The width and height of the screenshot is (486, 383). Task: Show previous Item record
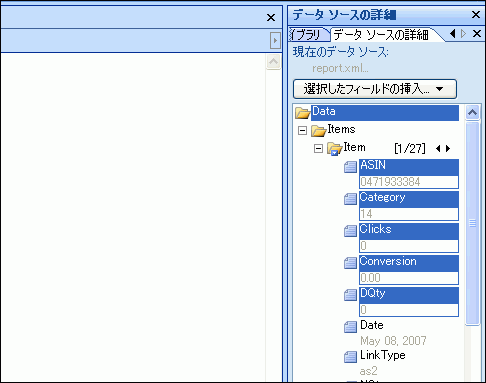pos(438,148)
